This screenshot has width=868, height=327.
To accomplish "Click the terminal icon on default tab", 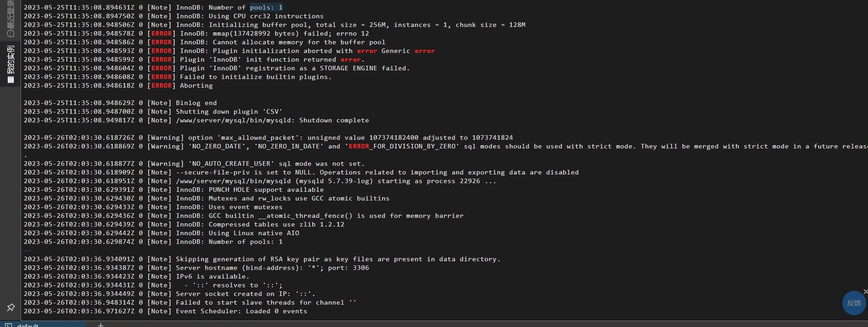I will click(8, 325).
